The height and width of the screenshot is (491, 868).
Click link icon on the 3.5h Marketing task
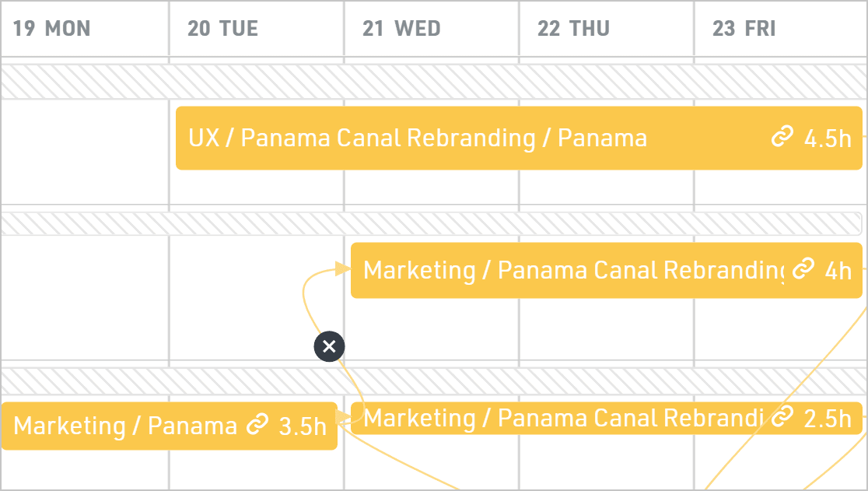[257, 426]
